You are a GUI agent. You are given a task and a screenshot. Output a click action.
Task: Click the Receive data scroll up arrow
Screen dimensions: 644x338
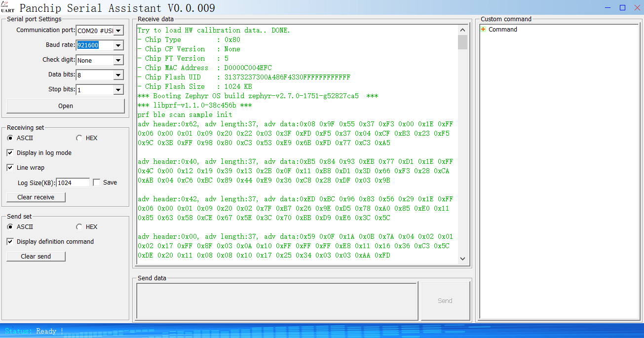coord(462,30)
